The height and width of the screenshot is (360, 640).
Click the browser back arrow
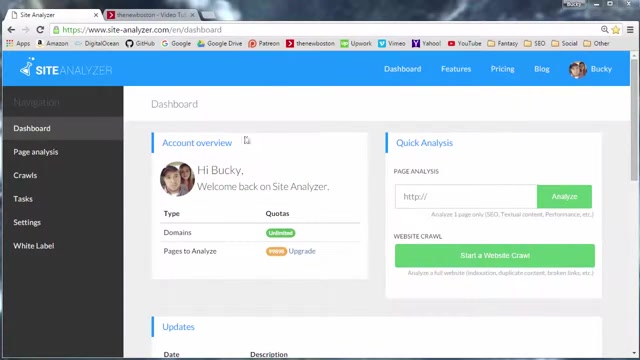pyautogui.click(x=11, y=30)
